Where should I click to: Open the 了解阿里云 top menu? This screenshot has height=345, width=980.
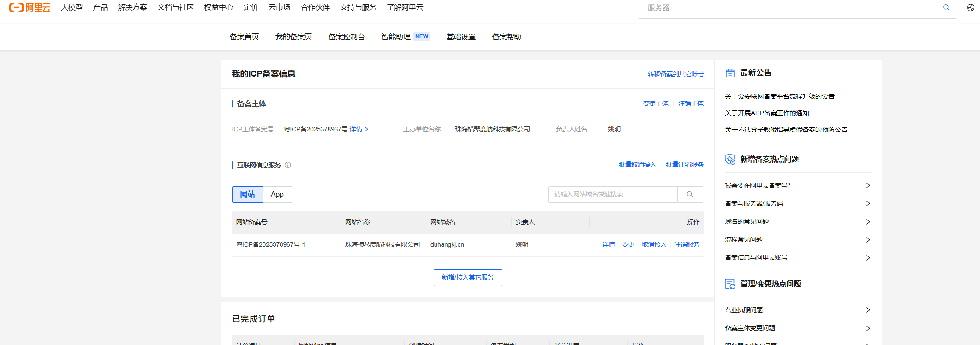405,7
